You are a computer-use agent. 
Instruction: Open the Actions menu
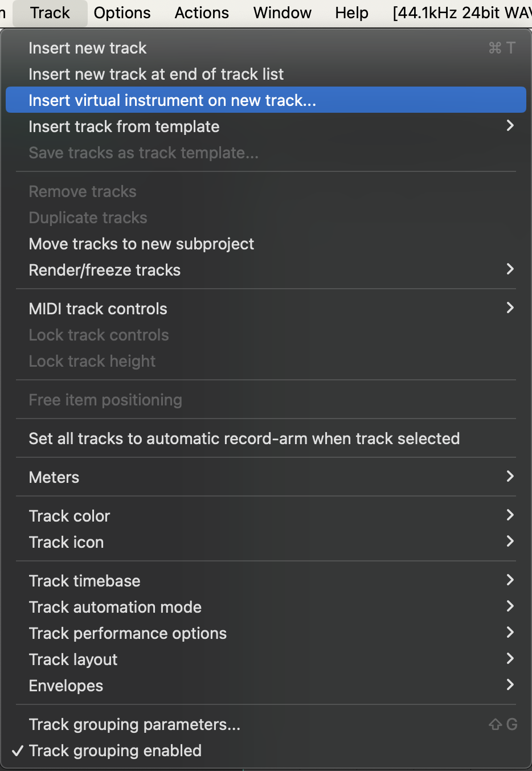[202, 13]
